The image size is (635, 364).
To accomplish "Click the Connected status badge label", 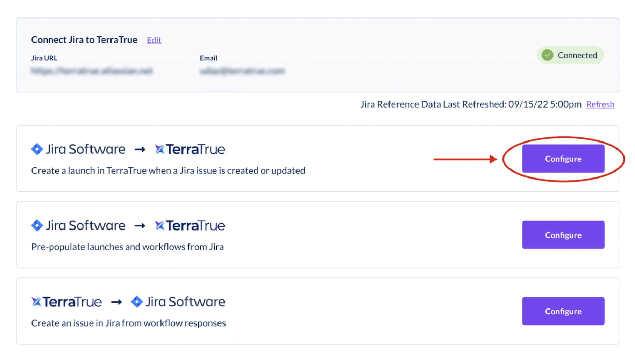I will 577,55.
